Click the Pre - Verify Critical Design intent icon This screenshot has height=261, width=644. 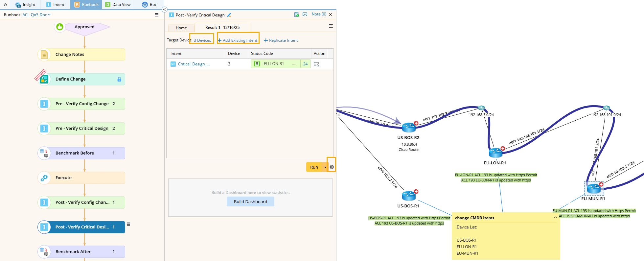click(x=44, y=129)
